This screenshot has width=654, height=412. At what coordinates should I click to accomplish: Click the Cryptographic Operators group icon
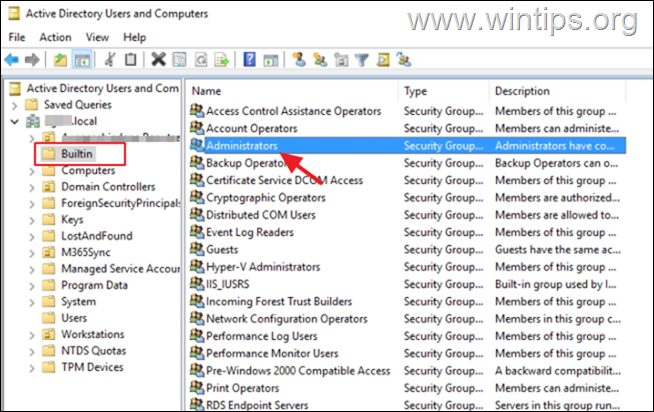click(197, 197)
